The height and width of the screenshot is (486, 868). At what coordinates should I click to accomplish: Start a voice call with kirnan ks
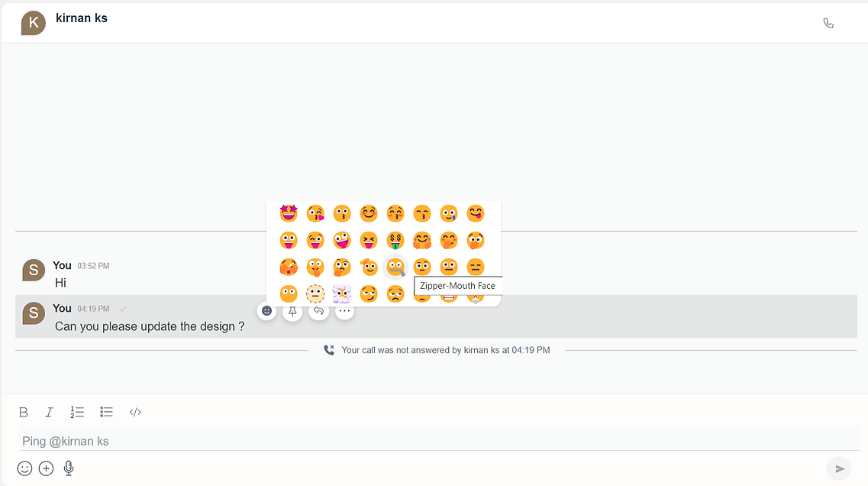click(828, 23)
